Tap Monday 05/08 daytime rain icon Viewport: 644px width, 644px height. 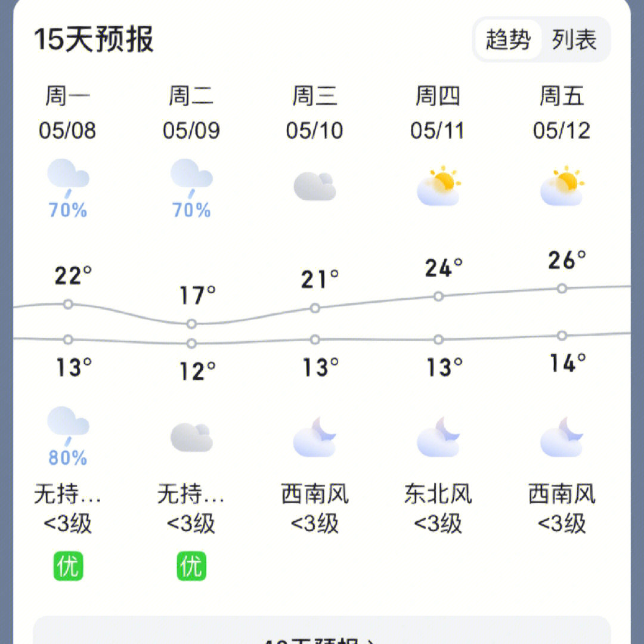[x=68, y=179]
